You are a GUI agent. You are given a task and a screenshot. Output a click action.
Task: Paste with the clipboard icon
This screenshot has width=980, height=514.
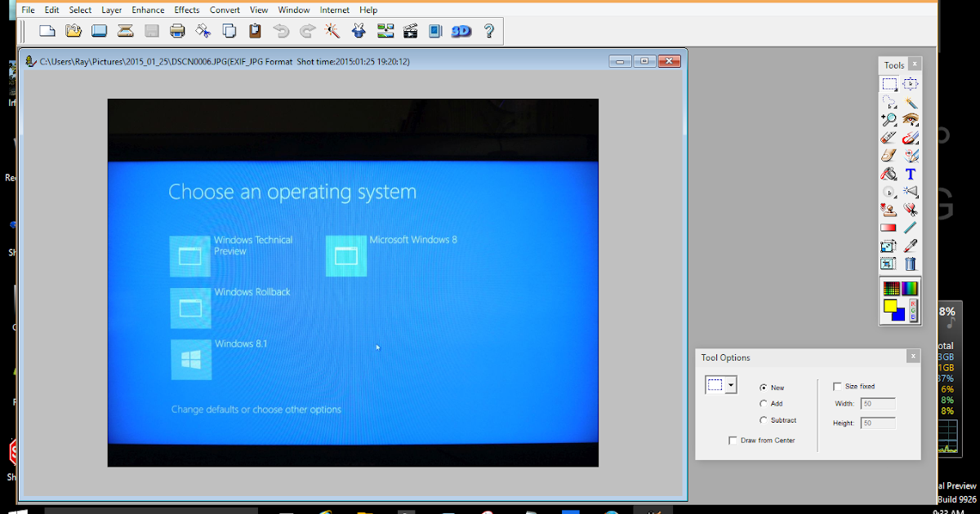pos(255,31)
